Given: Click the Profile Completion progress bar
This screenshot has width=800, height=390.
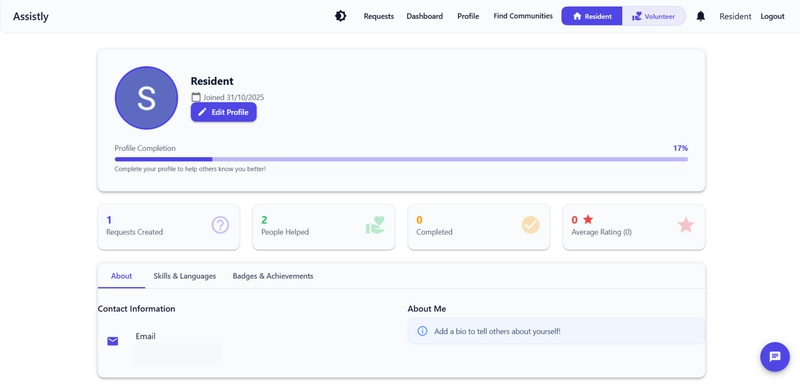Looking at the screenshot, I should (401, 159).
